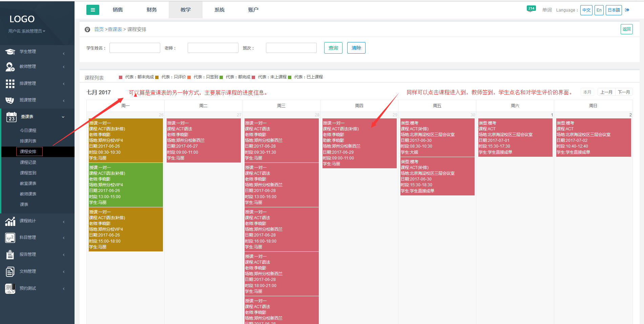Switch language to 日本語
This screenshot has height=324, width=644.
(614, 10)
